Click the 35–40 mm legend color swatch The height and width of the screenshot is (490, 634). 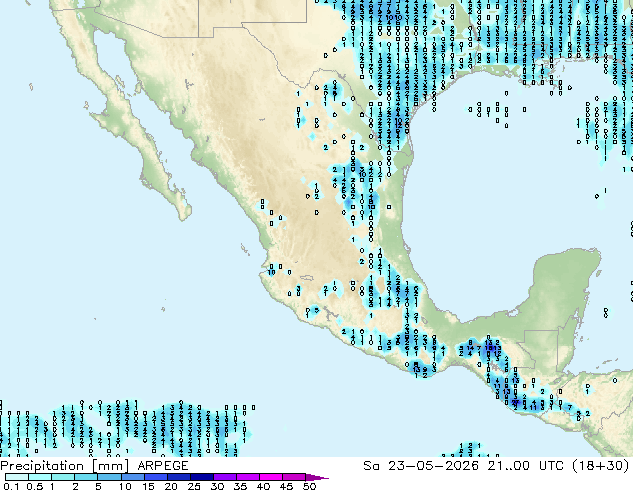tap(247, 477)
